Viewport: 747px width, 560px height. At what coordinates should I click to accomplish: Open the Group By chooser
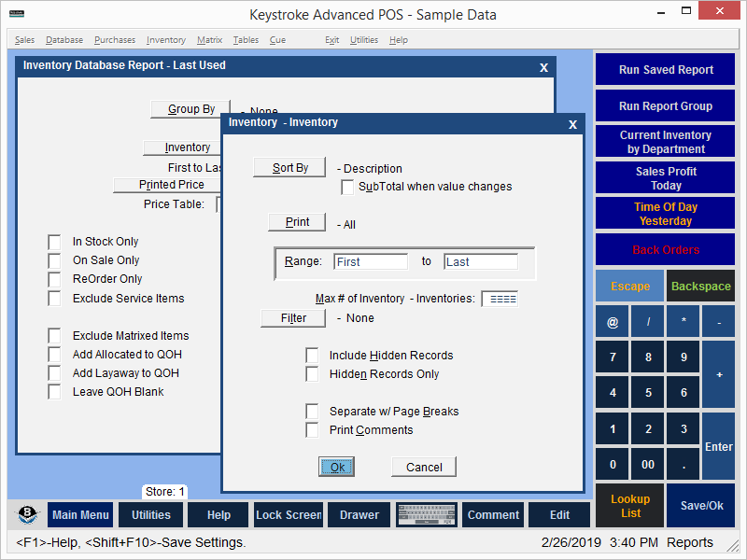190,109
